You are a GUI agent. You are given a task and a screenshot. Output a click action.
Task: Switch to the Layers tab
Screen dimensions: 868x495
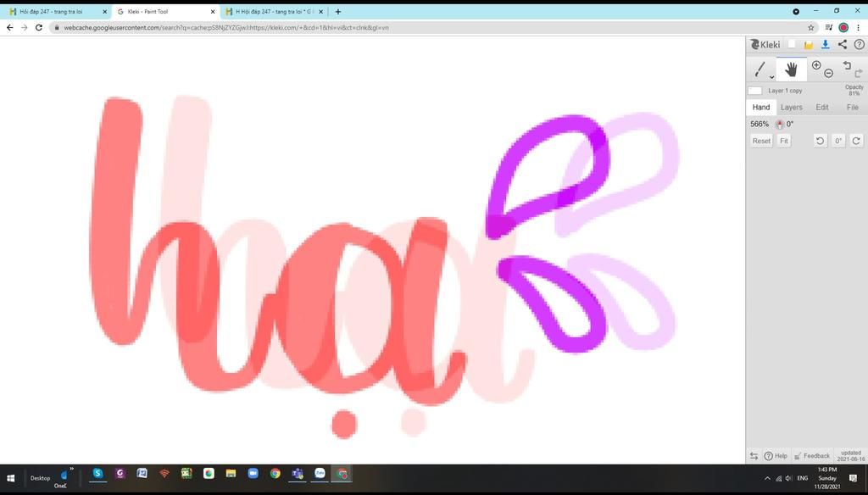(791, 108)
